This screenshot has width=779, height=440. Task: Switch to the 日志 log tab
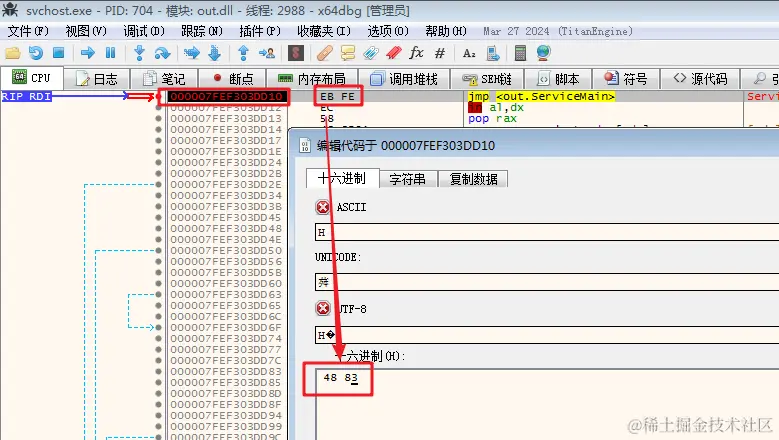click(x=97, y=78)
